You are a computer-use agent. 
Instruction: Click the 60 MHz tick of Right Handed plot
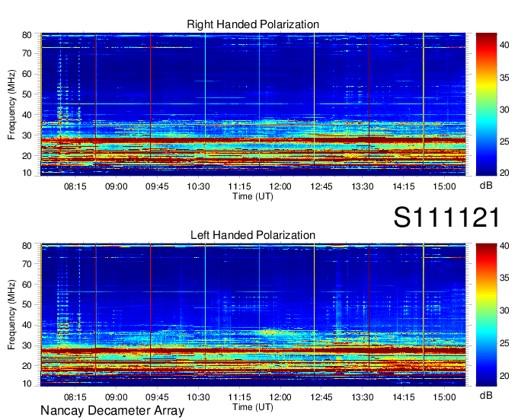pyautogui.click(x=27, y=74)
